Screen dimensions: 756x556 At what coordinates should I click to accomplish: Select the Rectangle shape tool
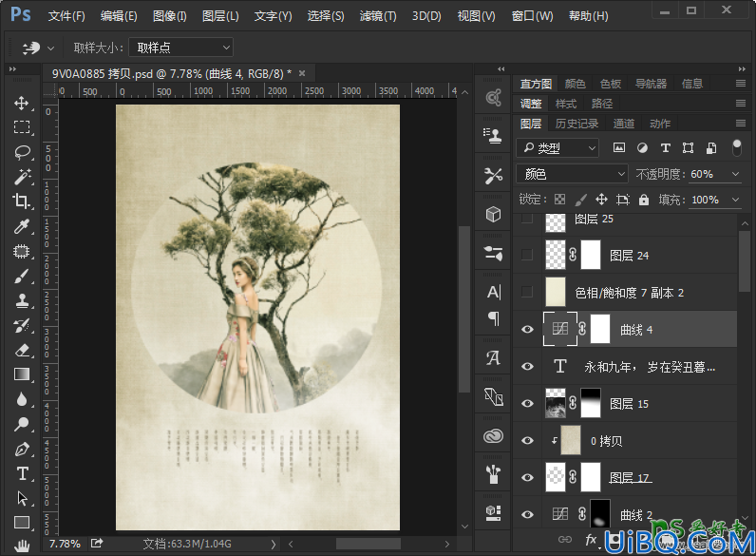[x=21, y=523]
